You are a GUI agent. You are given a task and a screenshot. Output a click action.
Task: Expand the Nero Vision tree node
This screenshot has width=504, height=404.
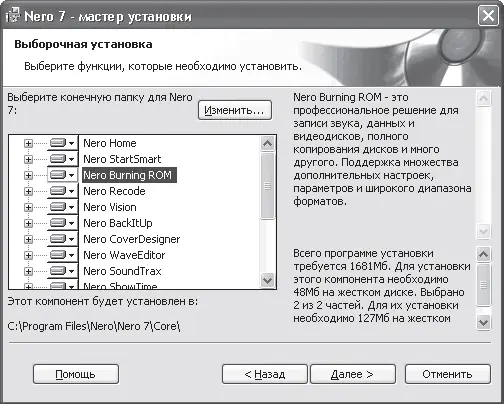pyautogui.click(x=28, y=207)
